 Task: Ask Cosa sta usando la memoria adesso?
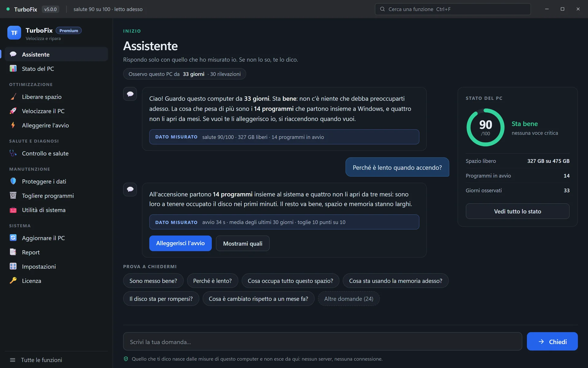[396, 281]
